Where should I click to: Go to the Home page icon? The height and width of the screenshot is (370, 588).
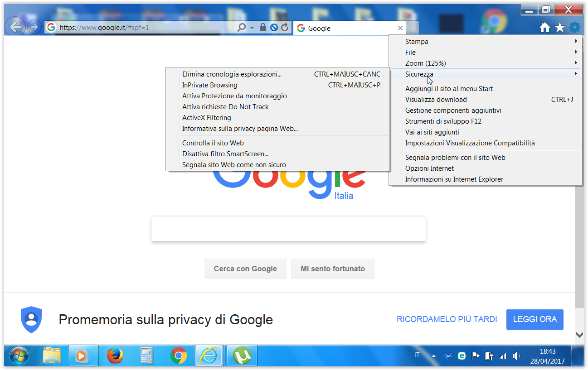545,28
